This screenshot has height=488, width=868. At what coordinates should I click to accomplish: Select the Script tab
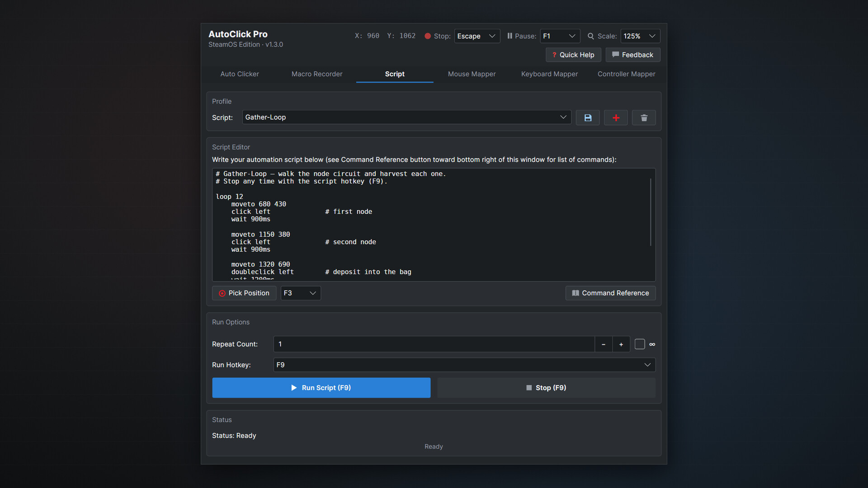[395, 74]
